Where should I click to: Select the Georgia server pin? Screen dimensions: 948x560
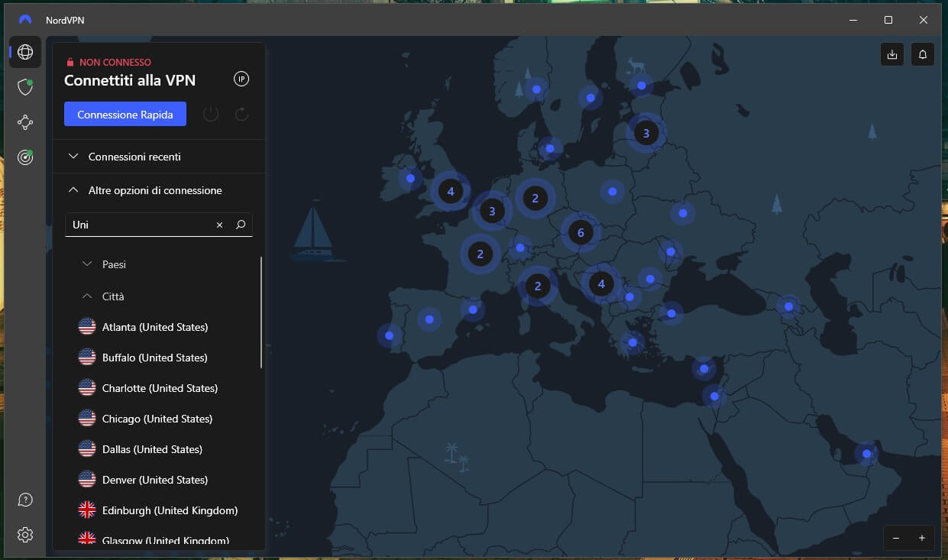click(x=788, y=306)
